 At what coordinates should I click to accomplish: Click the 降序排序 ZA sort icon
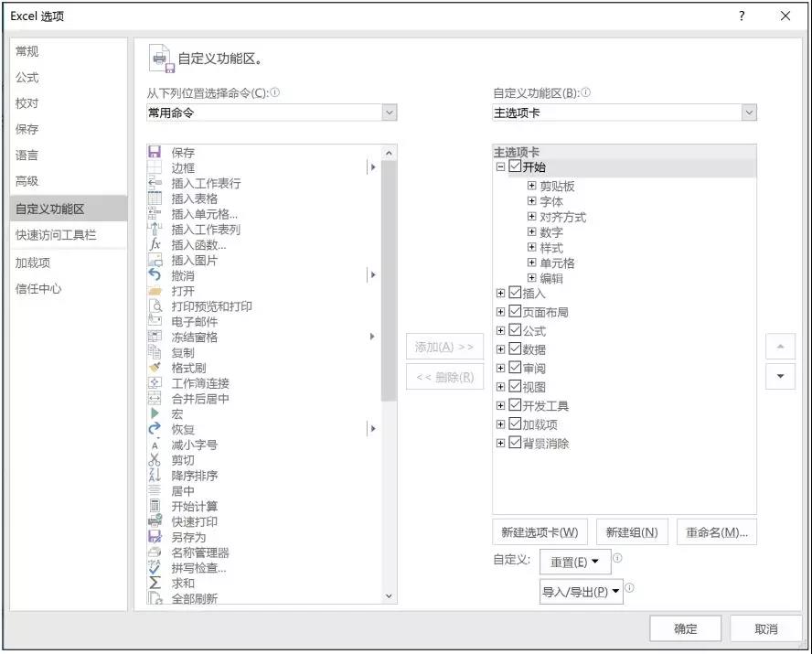(x=154, y=475)
